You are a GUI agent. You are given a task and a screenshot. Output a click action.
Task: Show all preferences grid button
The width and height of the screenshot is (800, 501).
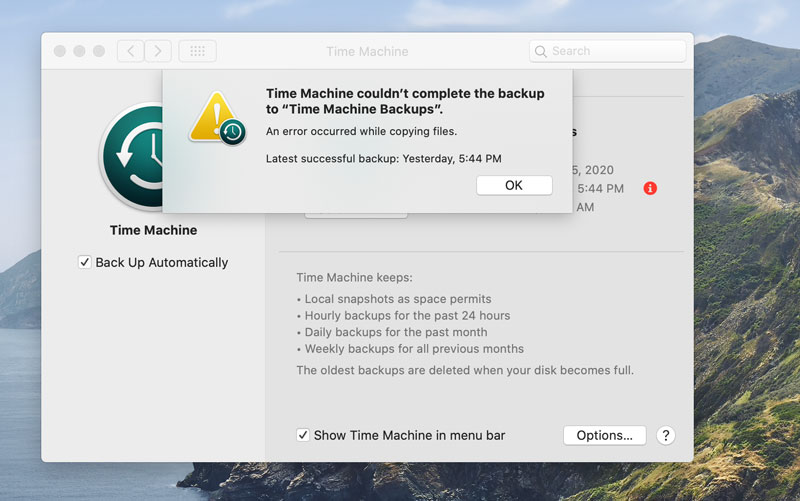[197, 51]
